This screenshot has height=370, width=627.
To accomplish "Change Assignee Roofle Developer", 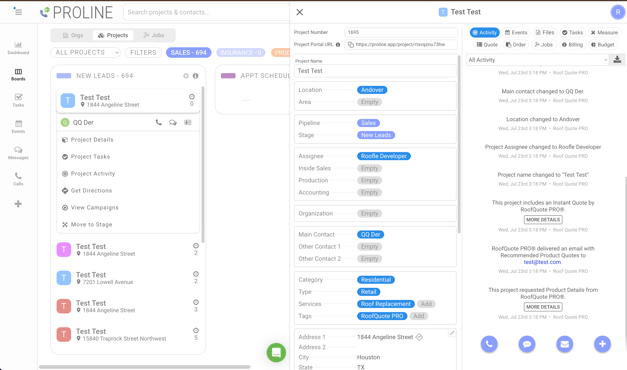I will pos(383,156).
